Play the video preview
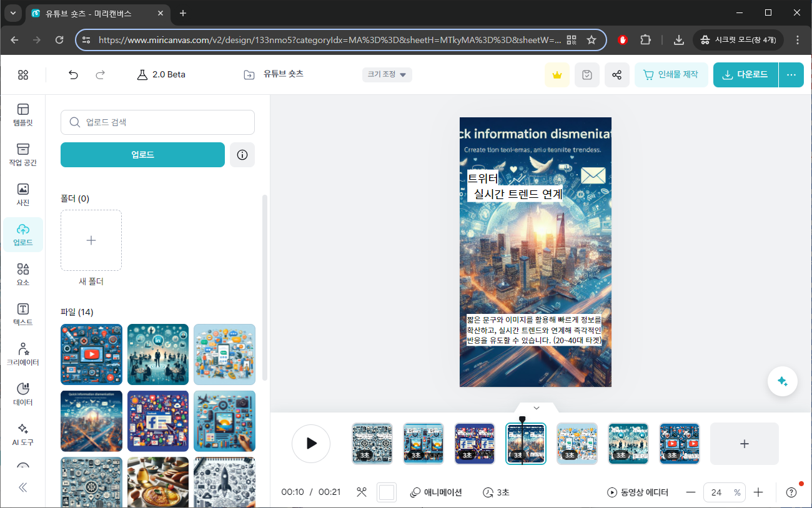 [311, 444]
